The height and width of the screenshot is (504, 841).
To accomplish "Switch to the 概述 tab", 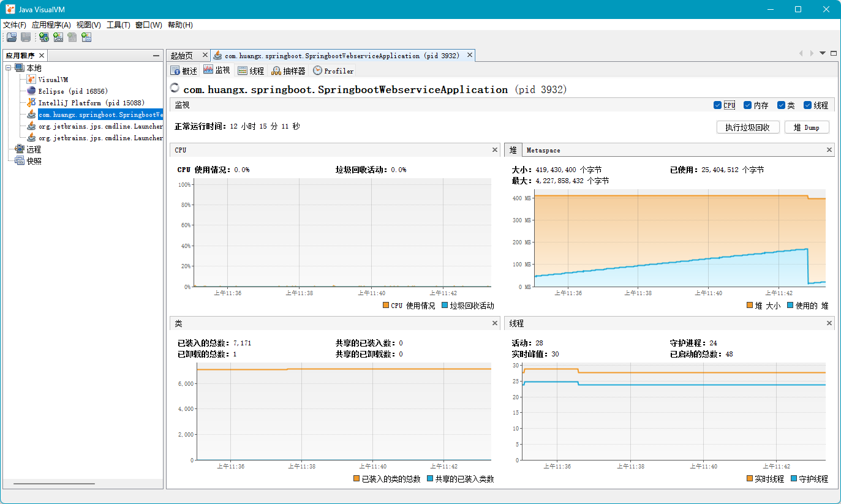I will coord(184,71).
